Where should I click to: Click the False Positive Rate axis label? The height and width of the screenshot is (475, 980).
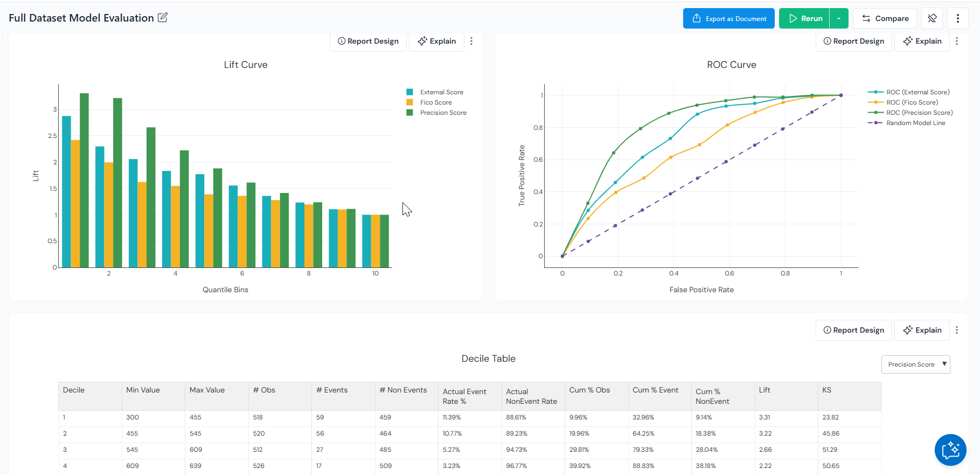pyautogui.click(x=701, y=290)
